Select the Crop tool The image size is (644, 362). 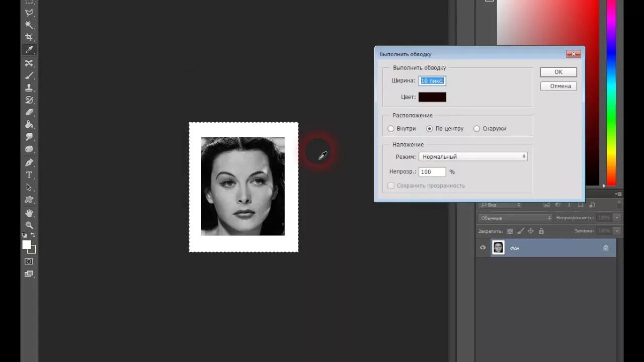pos(29,37)
